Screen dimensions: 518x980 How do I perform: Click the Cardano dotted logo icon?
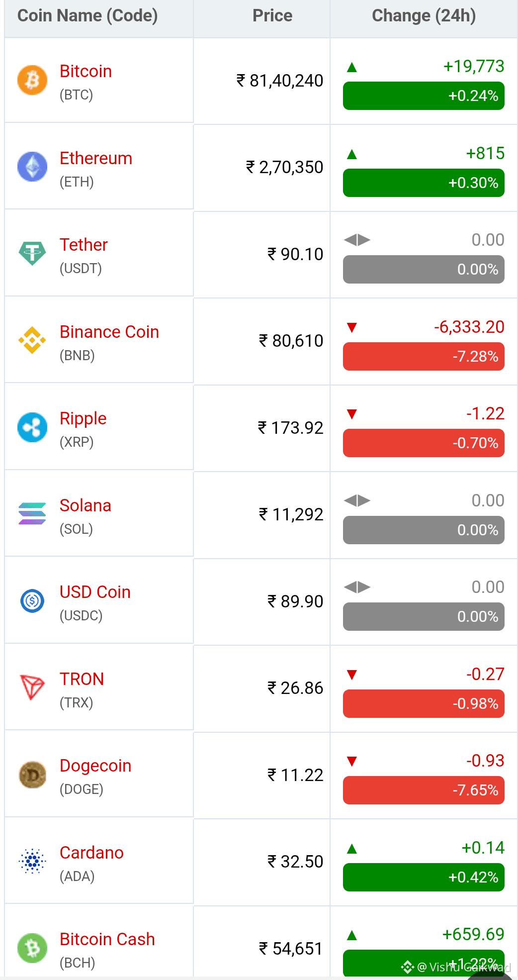pyautogui.click(x=32, y=861)
